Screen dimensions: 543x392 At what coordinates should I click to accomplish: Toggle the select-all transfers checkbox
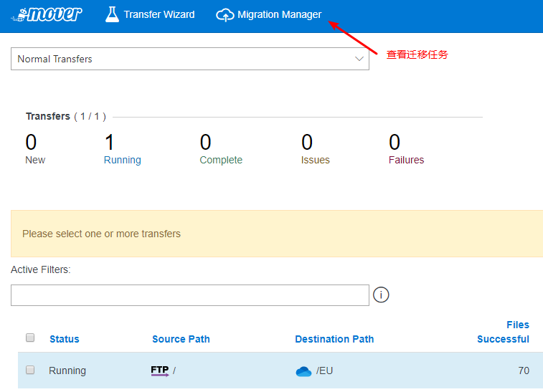(x=30, y=338)
